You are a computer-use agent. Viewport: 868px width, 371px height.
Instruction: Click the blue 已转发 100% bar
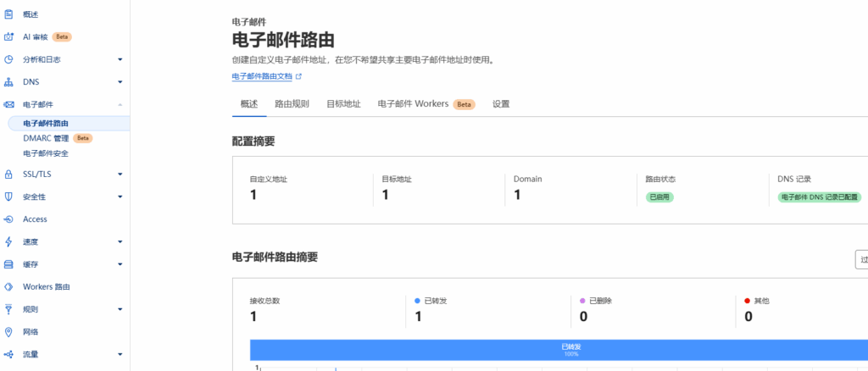[559, 349]
